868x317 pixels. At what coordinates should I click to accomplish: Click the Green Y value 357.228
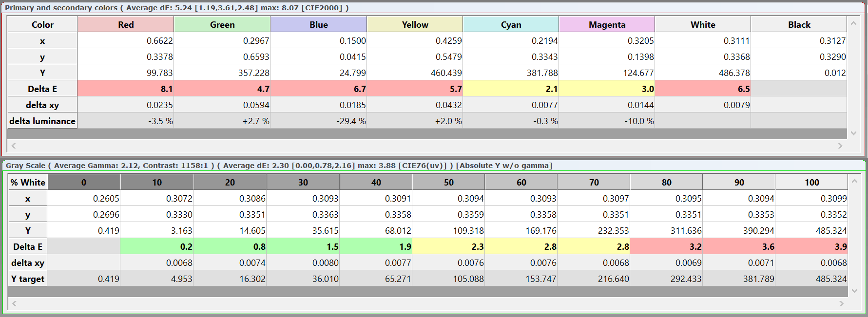(222, 73)
